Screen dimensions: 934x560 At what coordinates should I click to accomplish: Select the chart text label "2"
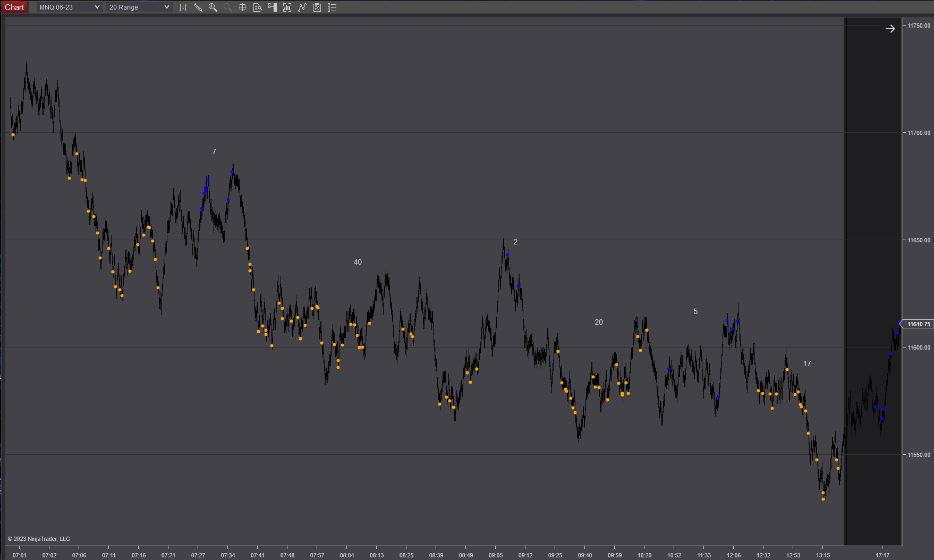(515, 242)
